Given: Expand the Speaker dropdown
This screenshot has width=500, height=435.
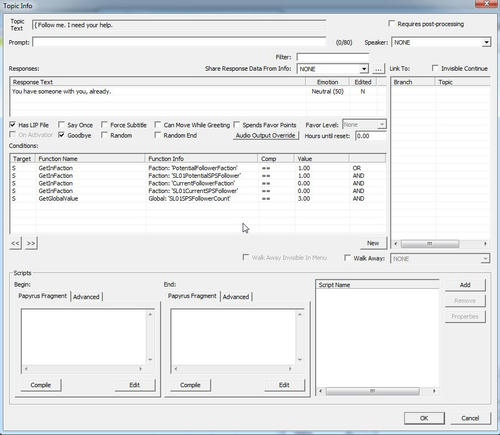Looking at the screenshot, I should coord(486,42).
